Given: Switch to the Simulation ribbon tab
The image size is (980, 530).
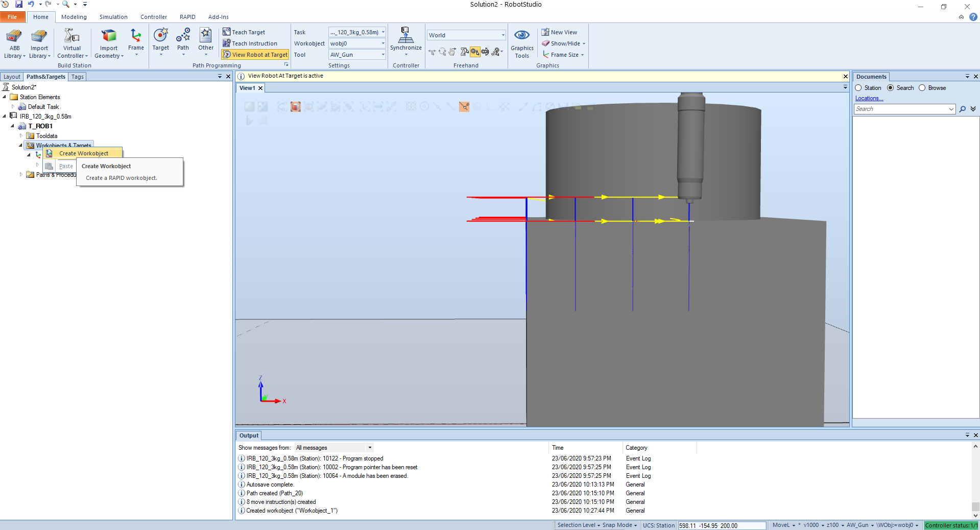Looking at the screenshot, I should 113,17.
